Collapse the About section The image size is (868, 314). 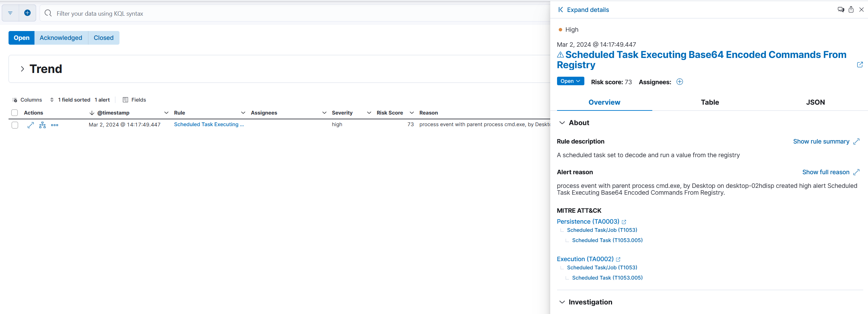coord(562,123)
